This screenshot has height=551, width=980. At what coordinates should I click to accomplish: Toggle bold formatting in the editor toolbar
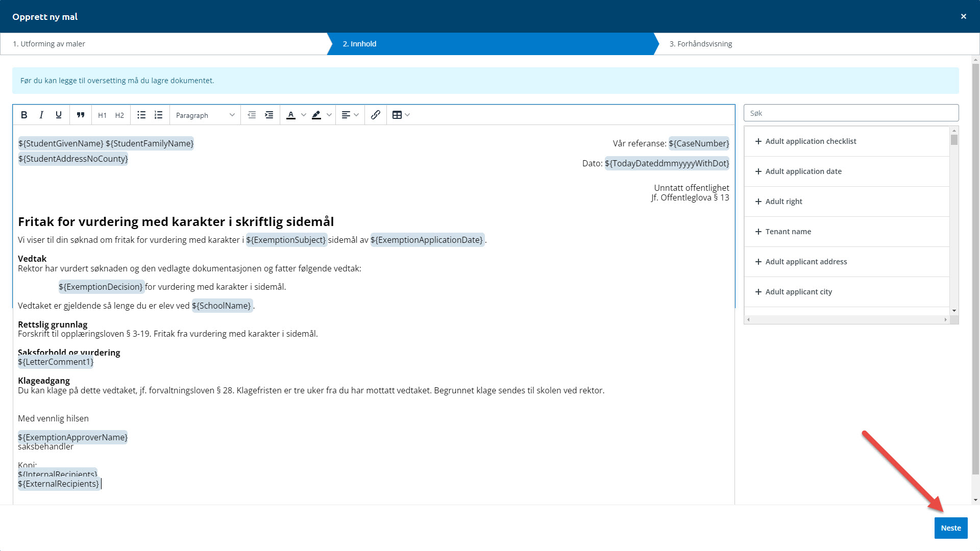tap(24, 115)
